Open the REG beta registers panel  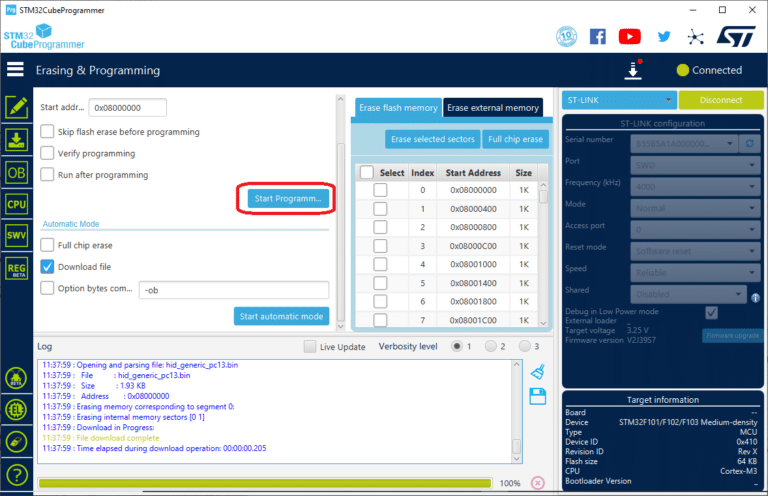pyautogui.click(x=16, y=269)
